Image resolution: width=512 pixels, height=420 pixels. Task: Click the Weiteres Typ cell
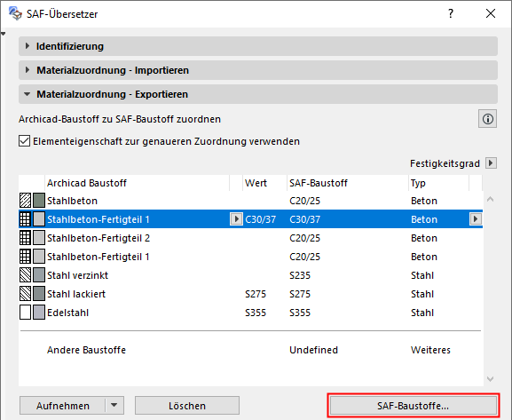click(430, 350)
